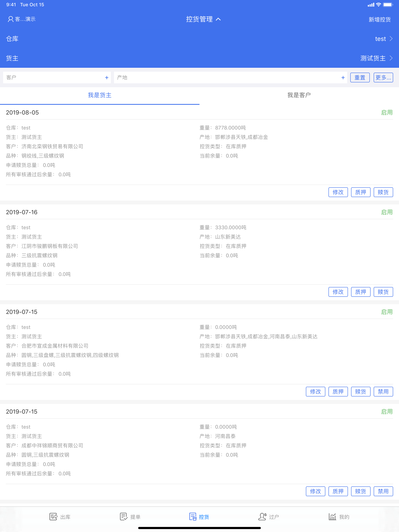This screenshot has width=399, height=532.
Task: Click 禁用 on the 合肥市宣成金属 record
Action: coord(383,392)
